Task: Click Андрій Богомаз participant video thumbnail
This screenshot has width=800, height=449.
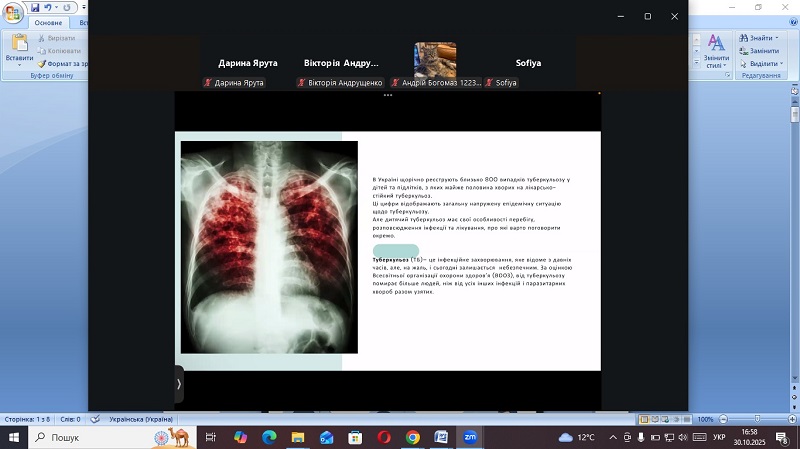Action: [435, 60]
